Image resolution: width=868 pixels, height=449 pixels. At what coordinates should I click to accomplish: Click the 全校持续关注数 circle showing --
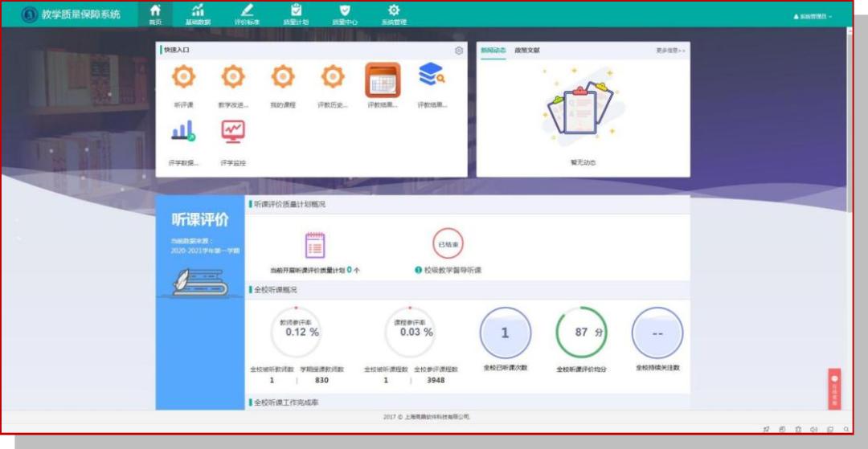tap(657, 333)
